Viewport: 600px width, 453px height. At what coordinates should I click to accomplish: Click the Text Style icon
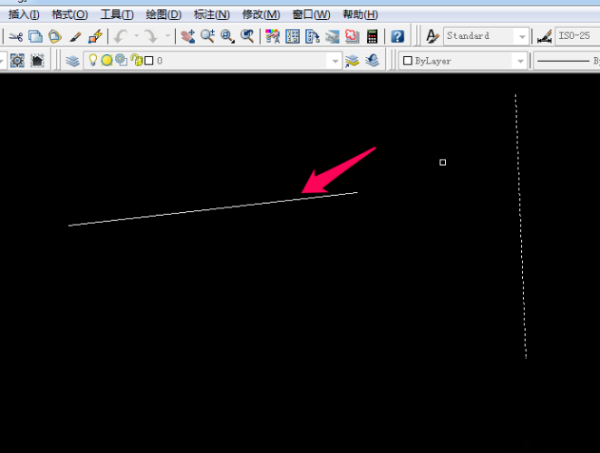[432, 37]
